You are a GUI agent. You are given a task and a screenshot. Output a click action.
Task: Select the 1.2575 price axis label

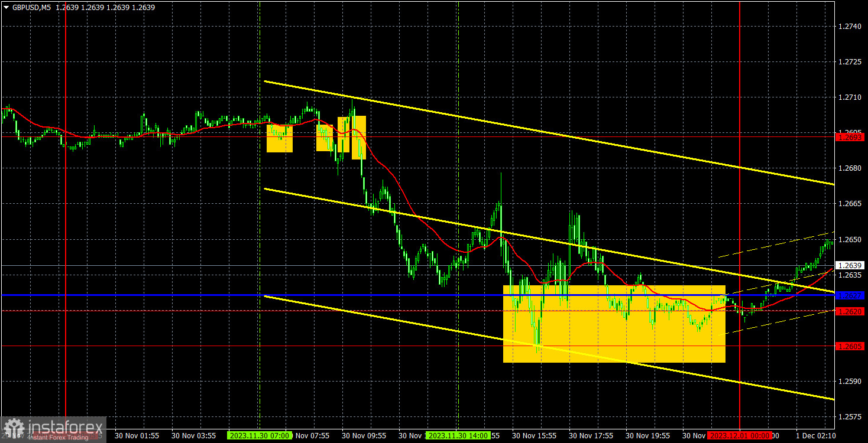point(851,417)
